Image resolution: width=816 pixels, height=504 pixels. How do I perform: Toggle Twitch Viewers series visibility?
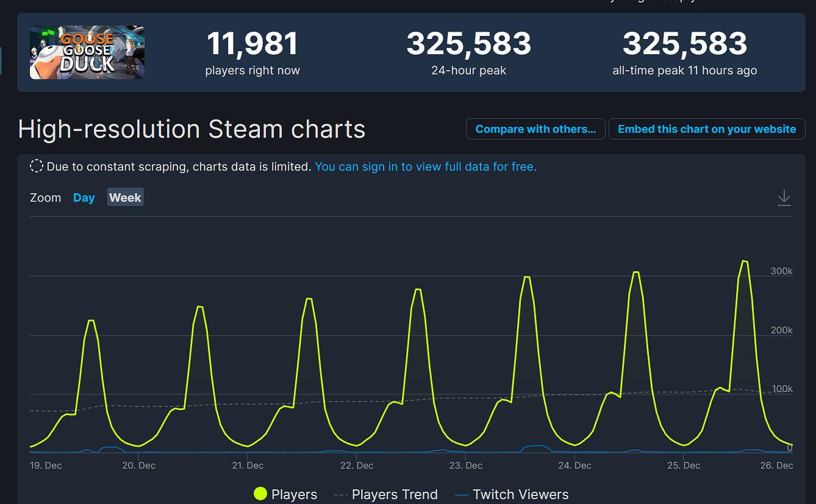[x=520, y=494]
